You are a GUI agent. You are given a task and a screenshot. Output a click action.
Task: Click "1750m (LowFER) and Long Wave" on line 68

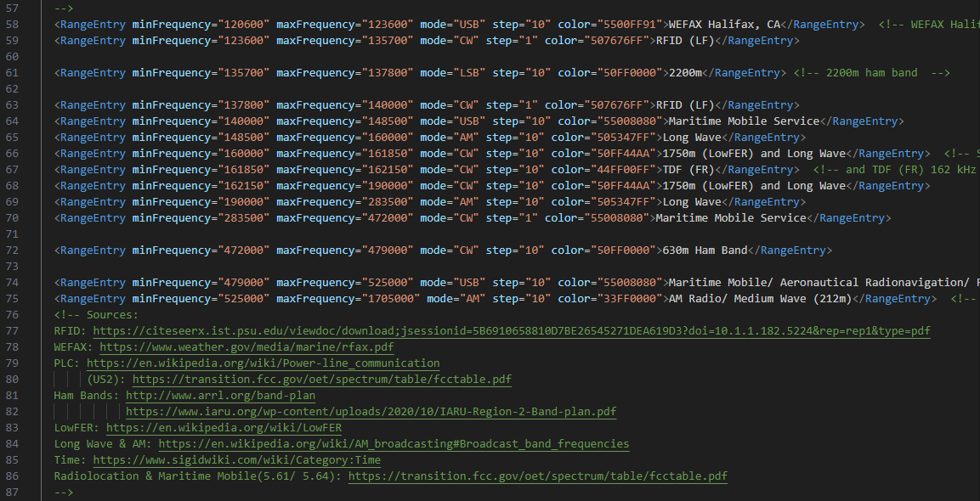click(x=754, y=186)
